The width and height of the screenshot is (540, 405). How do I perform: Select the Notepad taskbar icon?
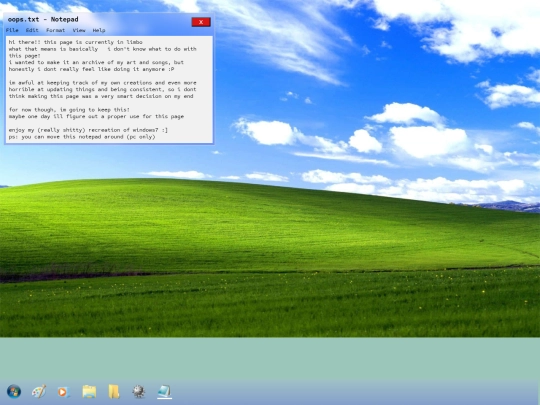tap(164, 392)
